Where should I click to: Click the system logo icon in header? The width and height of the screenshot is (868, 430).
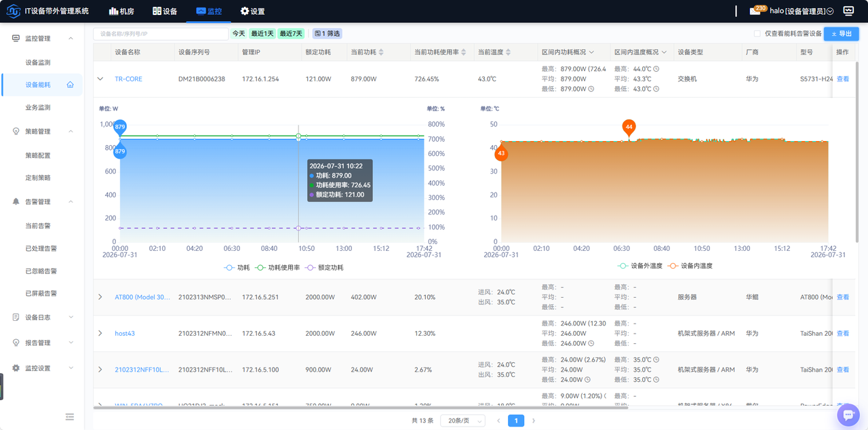coord(13,11)
